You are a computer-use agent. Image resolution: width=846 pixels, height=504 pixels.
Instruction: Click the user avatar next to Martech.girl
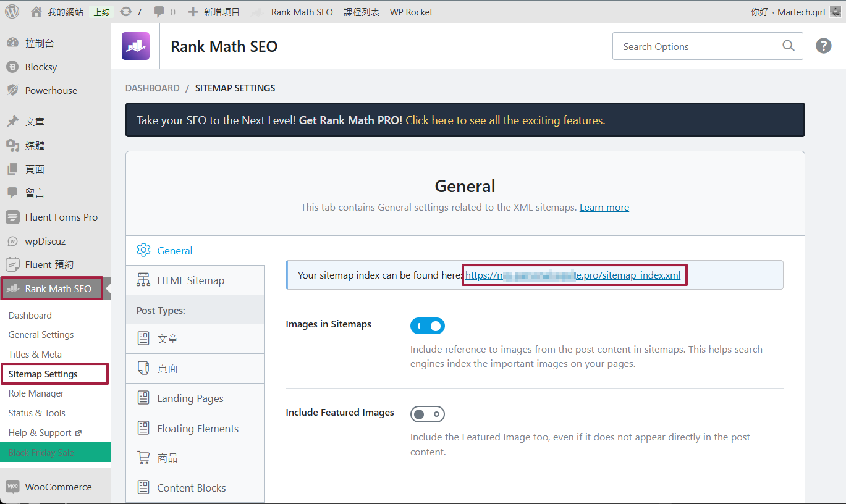(x=834, y=12)
